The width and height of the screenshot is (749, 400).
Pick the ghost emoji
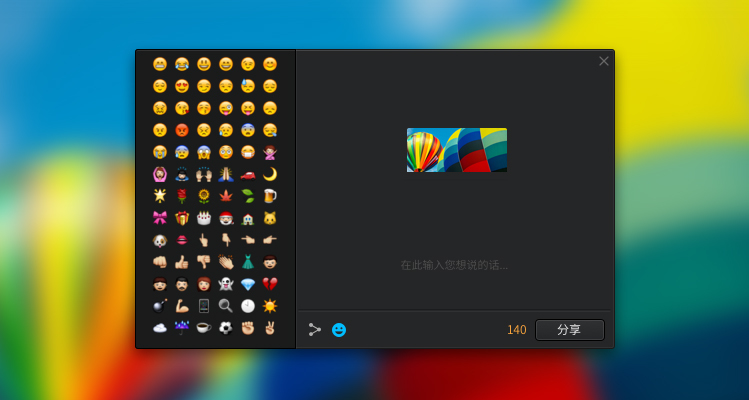pyautogui.click(x=226, y=284)
